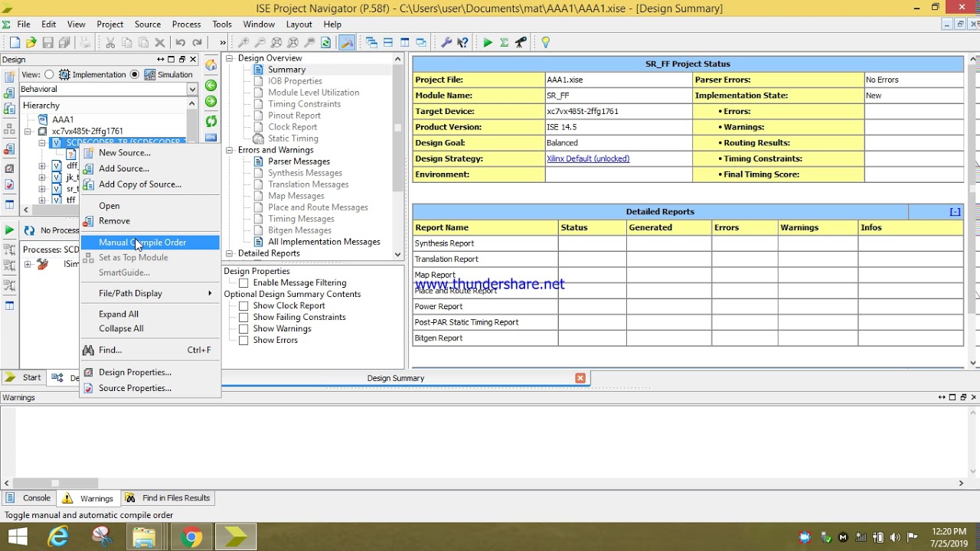
Task: Click the green Forward arrow icon
Action: click(211, 102)
